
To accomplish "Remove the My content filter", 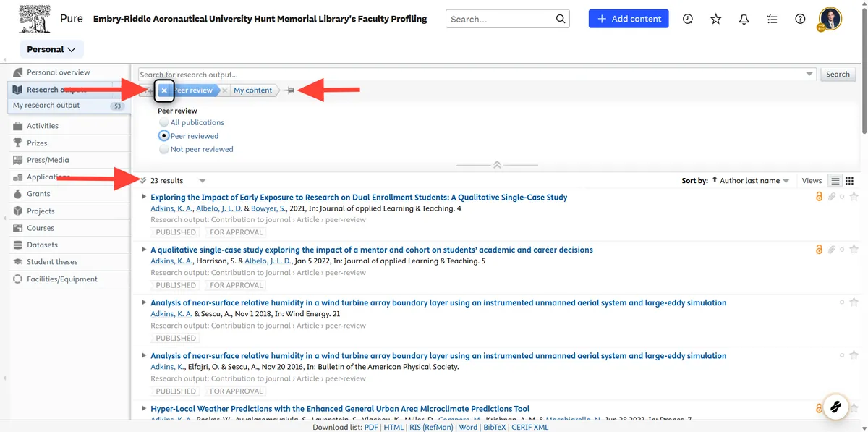I will coord(224,90).
